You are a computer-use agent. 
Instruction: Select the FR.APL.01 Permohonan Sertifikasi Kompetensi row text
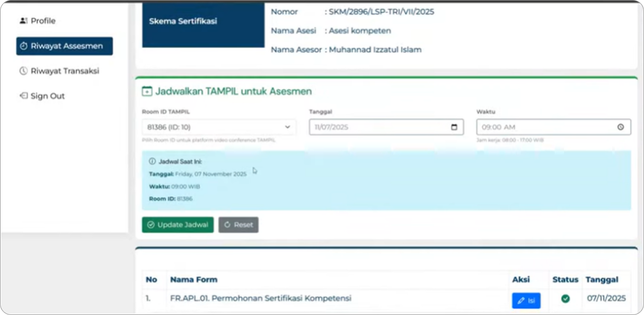point(260,298)
